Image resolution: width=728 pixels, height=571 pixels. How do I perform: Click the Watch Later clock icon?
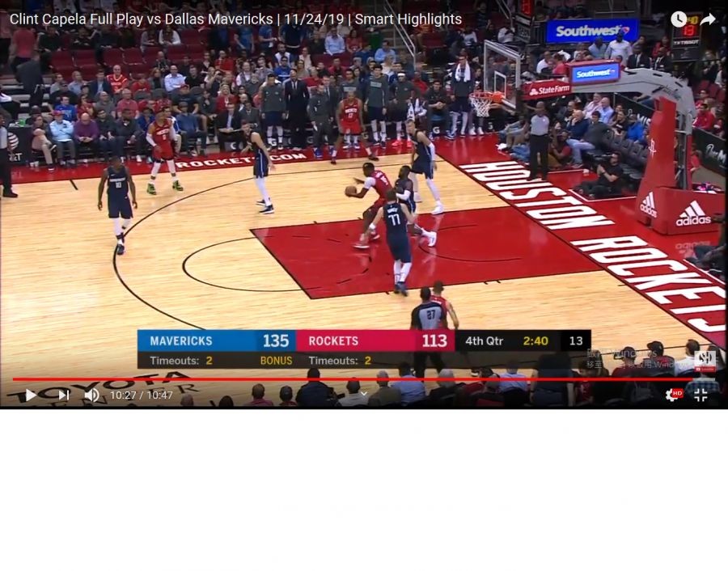pyautogui.click(x=679, y=19)
